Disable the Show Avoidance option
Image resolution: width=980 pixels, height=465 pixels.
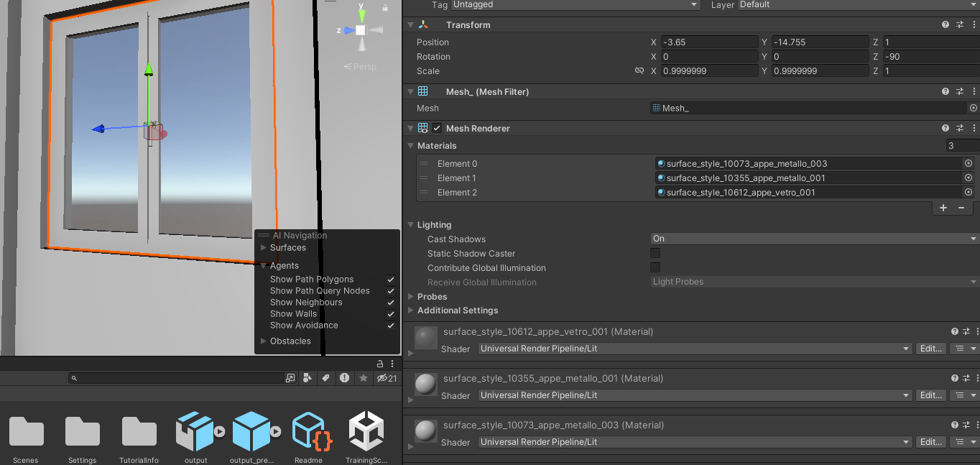(391, 325)
